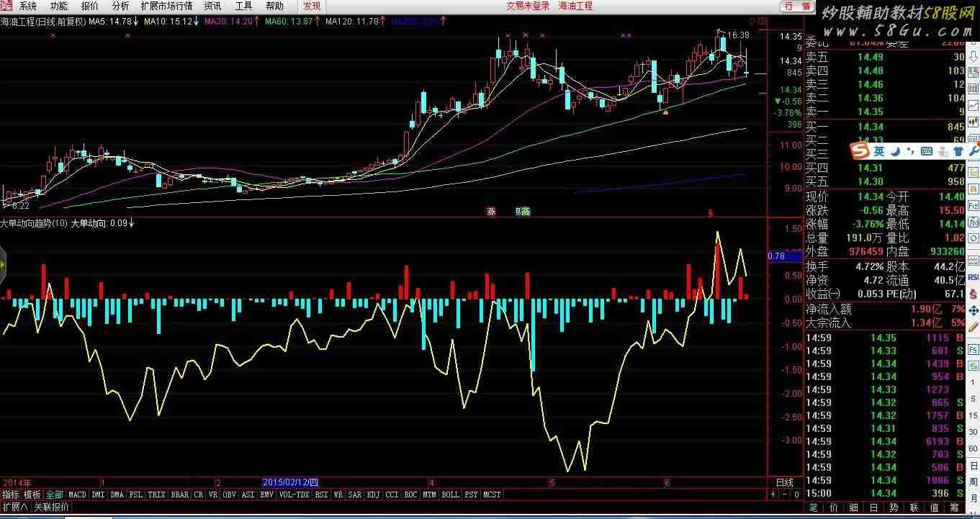Viewport: 980px width, 519px height.
Task: Select the MACD indicator
Action: tap(77, 495)
